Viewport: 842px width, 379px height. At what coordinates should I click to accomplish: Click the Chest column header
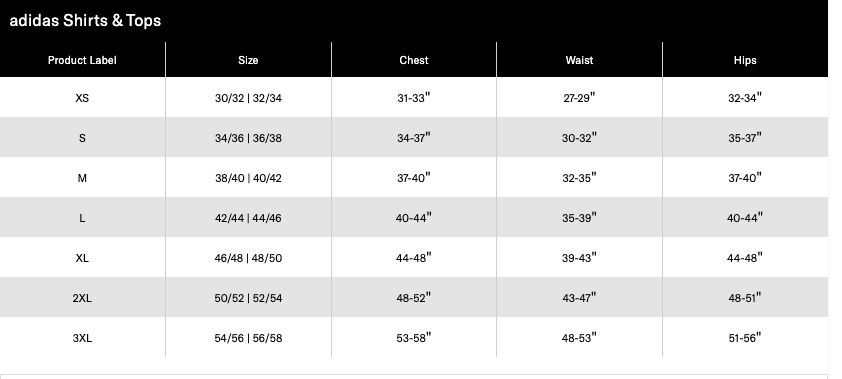coord(414,60)
